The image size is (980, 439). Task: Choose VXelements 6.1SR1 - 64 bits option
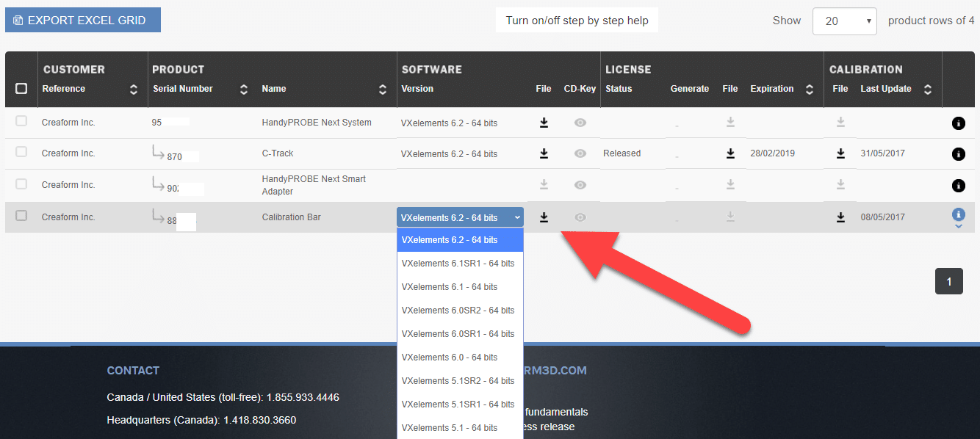pos(461,264)
